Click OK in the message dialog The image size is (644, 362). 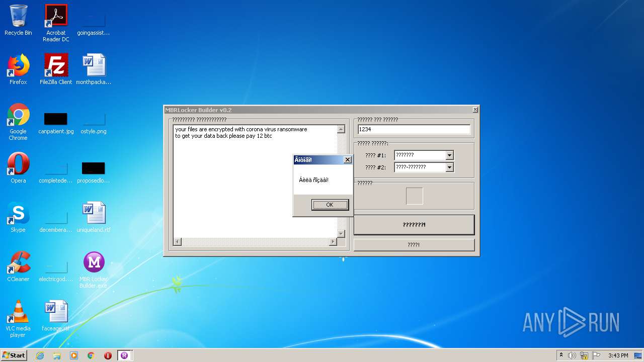[330, 205]
